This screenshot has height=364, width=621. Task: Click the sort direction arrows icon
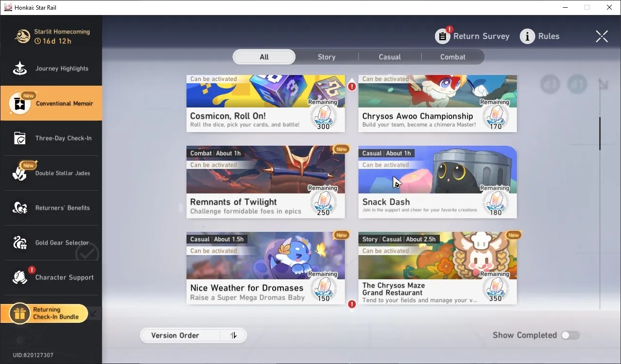pos(233,335)
